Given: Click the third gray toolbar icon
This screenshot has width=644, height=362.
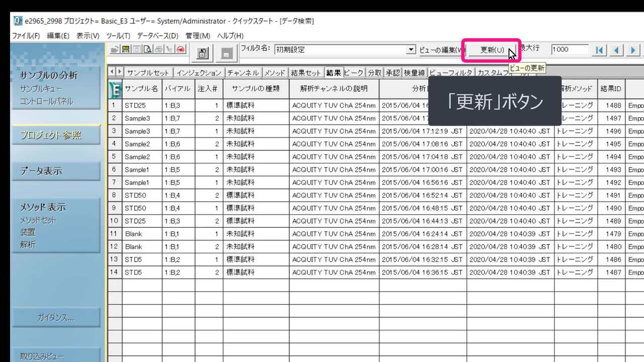Looking at the screenshot, I should click(x=137, y=49).
